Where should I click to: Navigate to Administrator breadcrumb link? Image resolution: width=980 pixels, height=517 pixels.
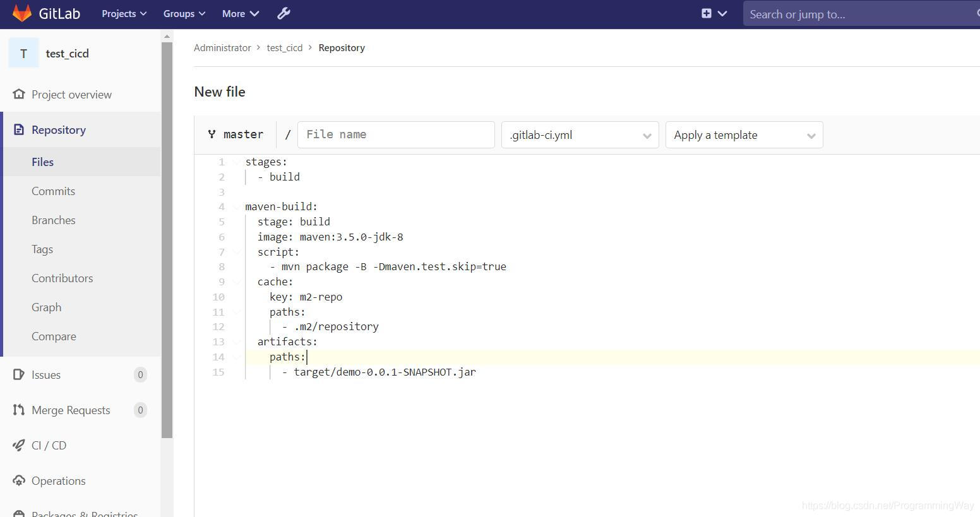(222, 47)
